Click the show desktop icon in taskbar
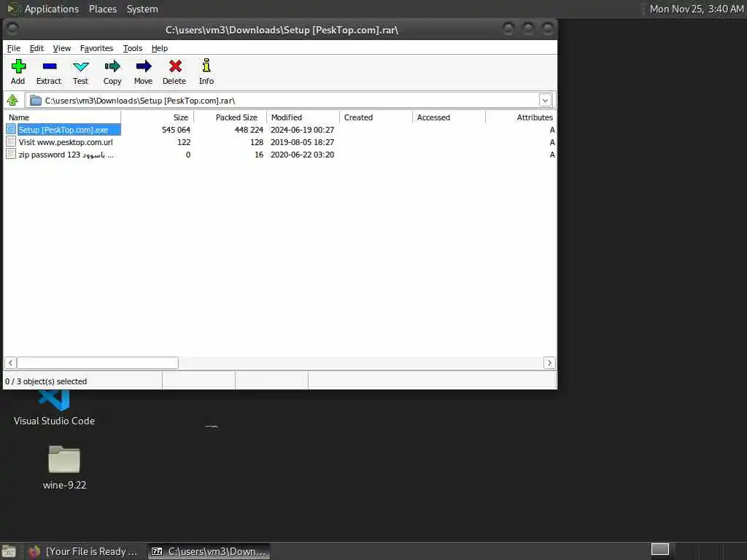 coord(9,552)
